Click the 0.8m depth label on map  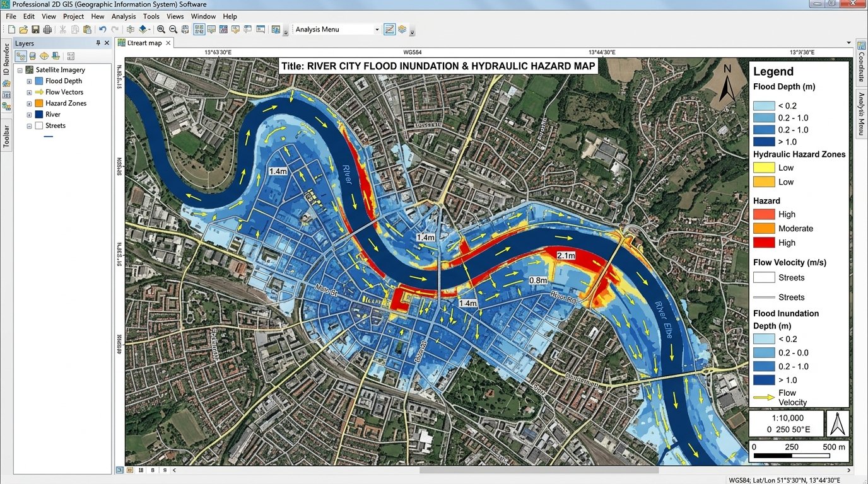pyautogui.click(x=537, y=280)
